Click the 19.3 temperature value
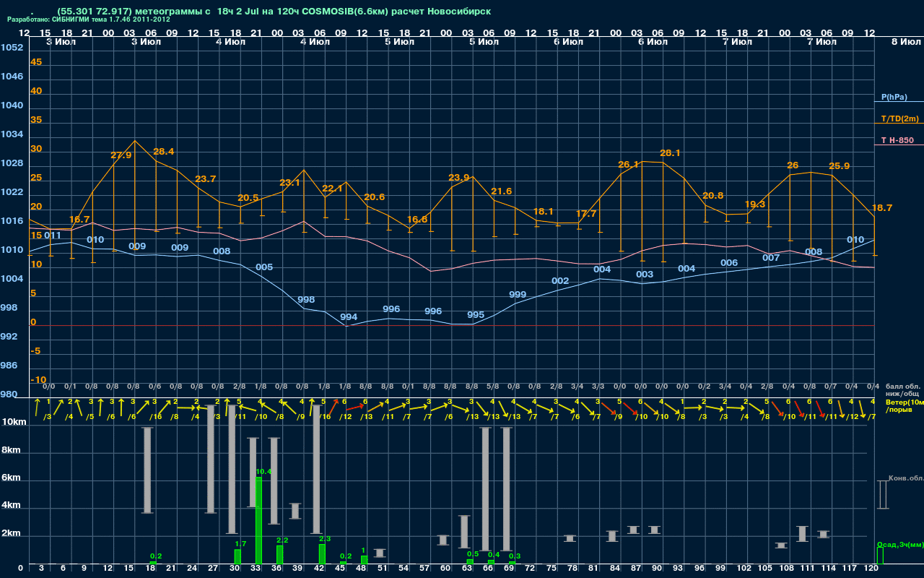This screenshot has height=578, width=924. click(754, 204)
